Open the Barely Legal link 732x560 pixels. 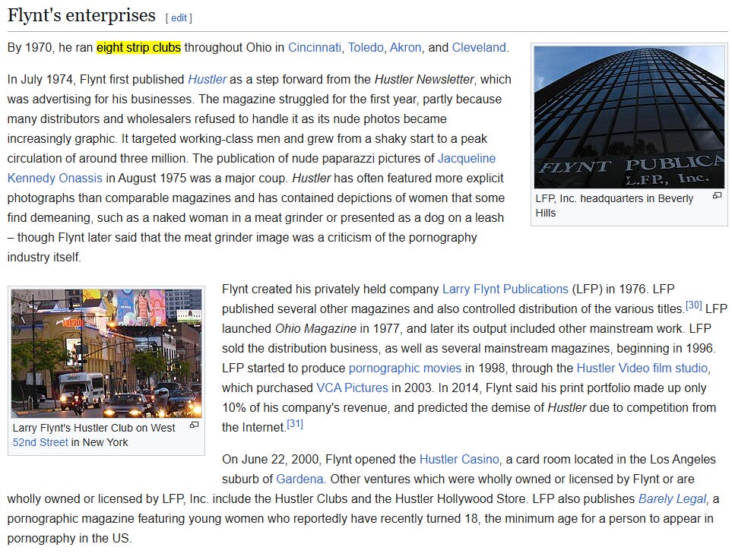(672, 499)
